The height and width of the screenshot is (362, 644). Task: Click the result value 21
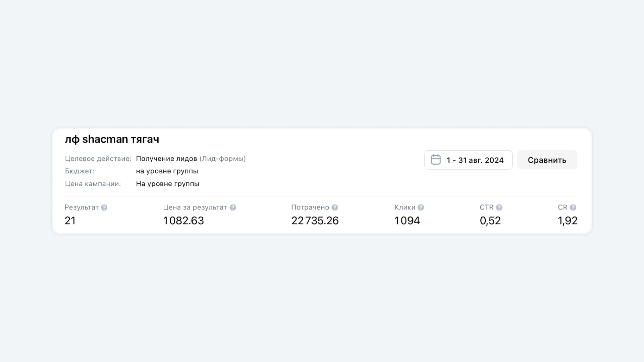click(x=70, y=221)
